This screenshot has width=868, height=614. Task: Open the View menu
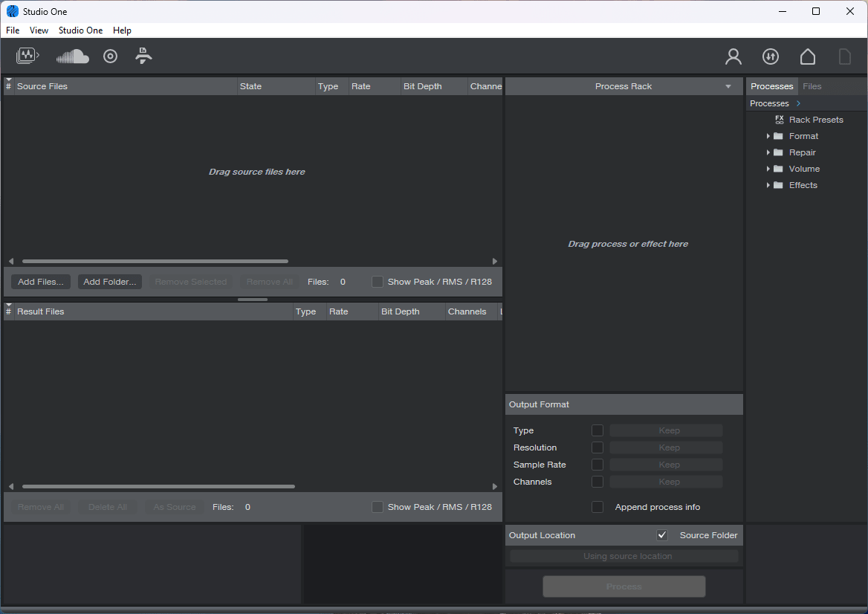(39, 30)
